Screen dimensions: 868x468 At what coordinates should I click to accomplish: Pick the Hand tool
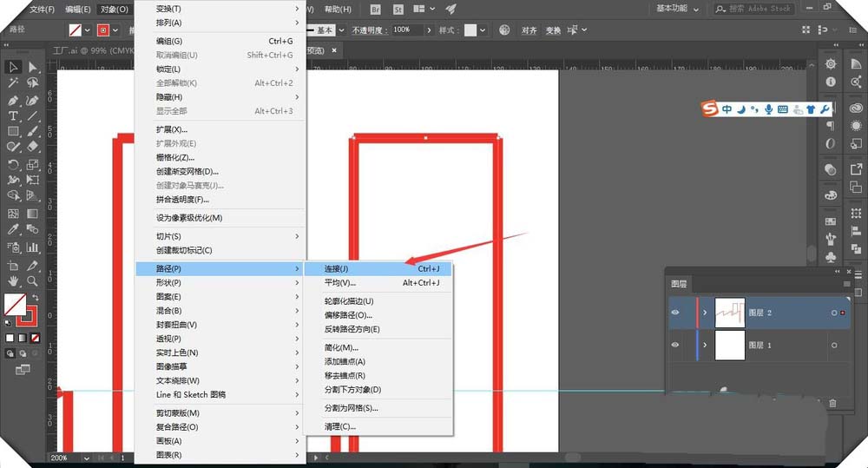14,281
